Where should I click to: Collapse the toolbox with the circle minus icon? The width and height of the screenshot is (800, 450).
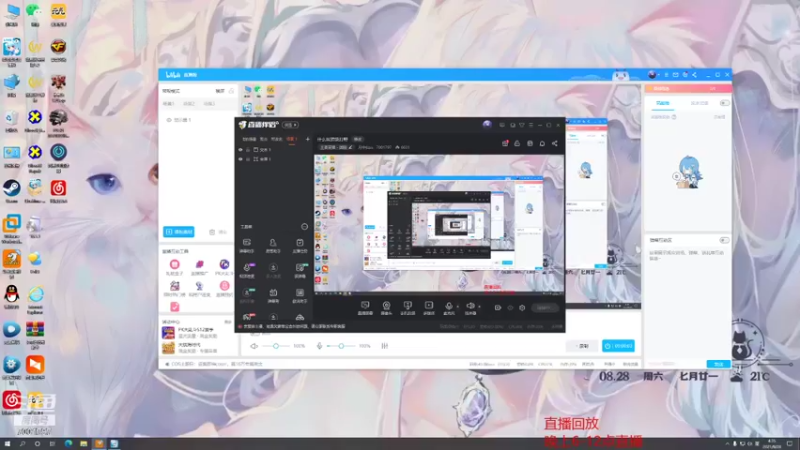(305, 227)
